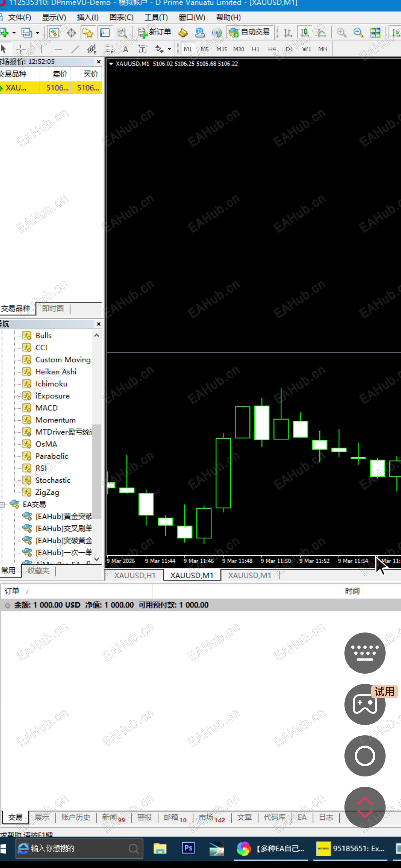Toggle the Data Window crosshair-circle icon
This screenshot has width=401, height=868.
coord(71,33)
